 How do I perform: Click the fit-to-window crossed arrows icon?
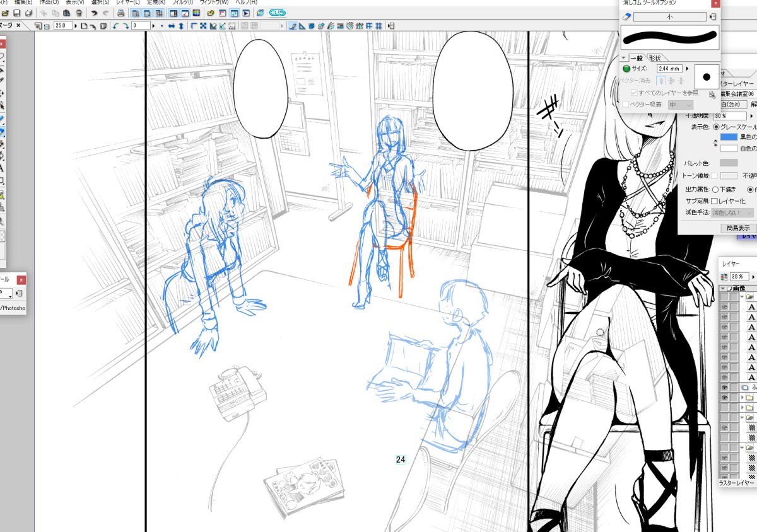tap(203, 26)
